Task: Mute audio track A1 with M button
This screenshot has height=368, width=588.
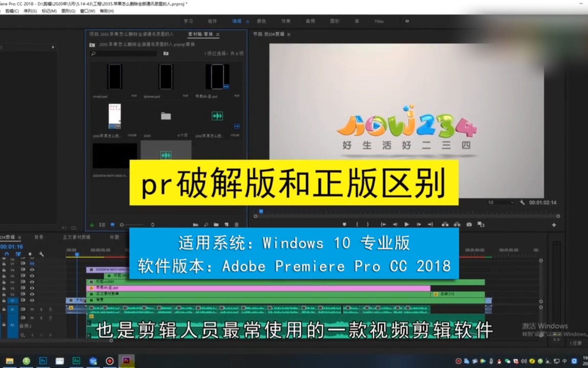Action: [32, 309]
